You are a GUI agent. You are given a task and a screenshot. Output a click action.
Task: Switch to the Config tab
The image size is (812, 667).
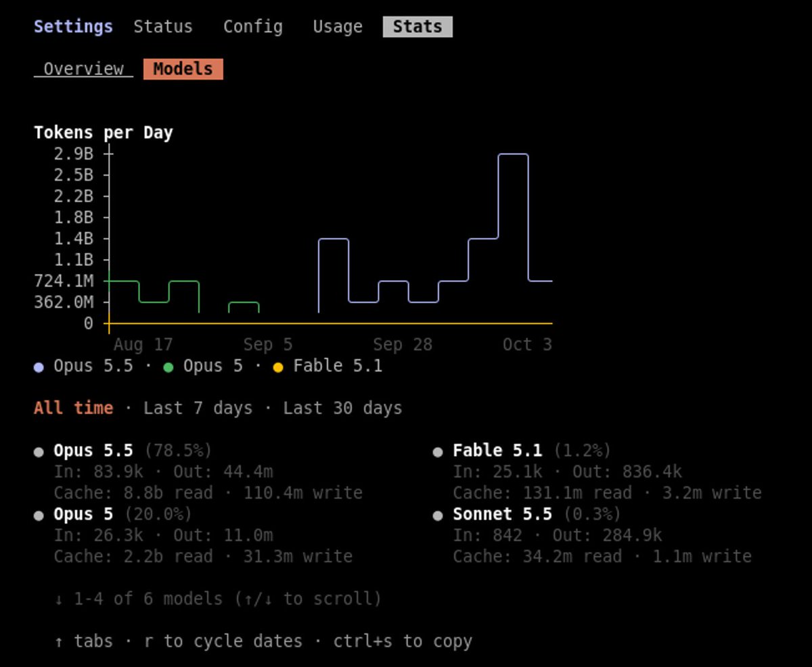click(x=253, y=27)
